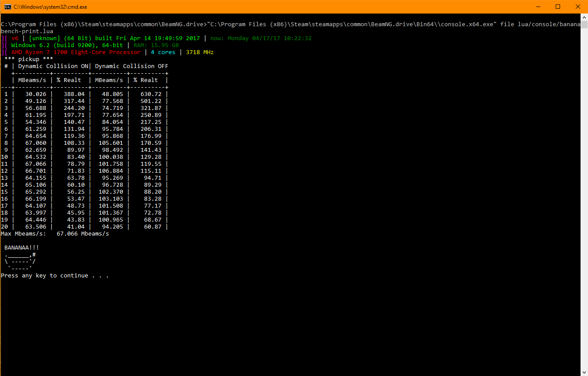Click the value 84.054 in row 5
This screenshot has width=588, height=376.
click(x=113, y=122)
